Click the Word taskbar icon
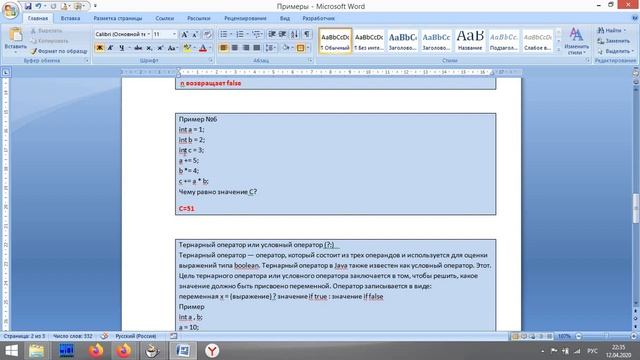This screenshot has width=640, height=360. click(x=182, y=351)
